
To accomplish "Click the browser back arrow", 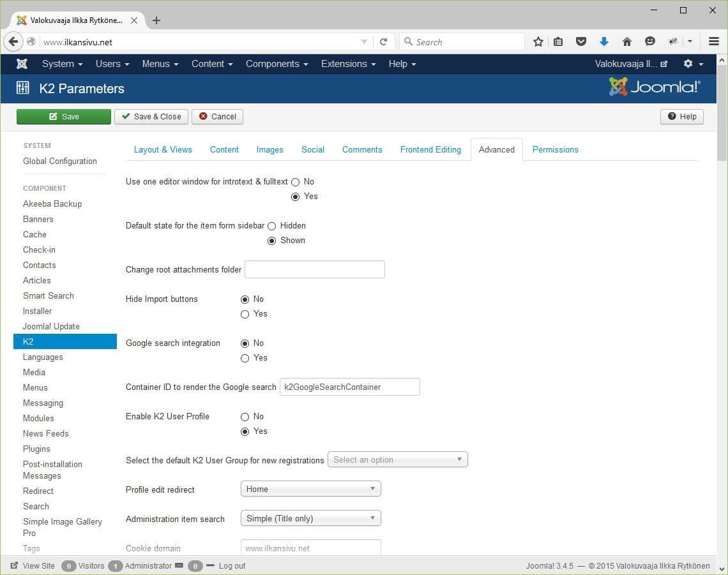I will tap(13, 41).
